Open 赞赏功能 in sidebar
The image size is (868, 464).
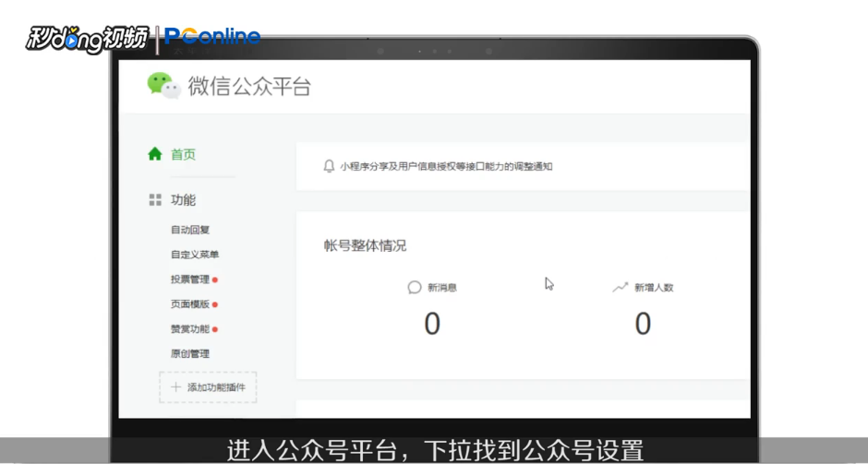click(190, 329)
